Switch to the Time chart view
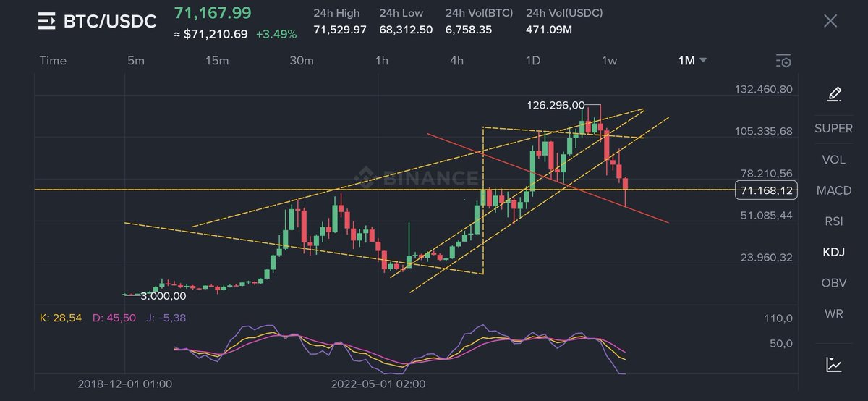868x401 pixels. coord(53,61)
